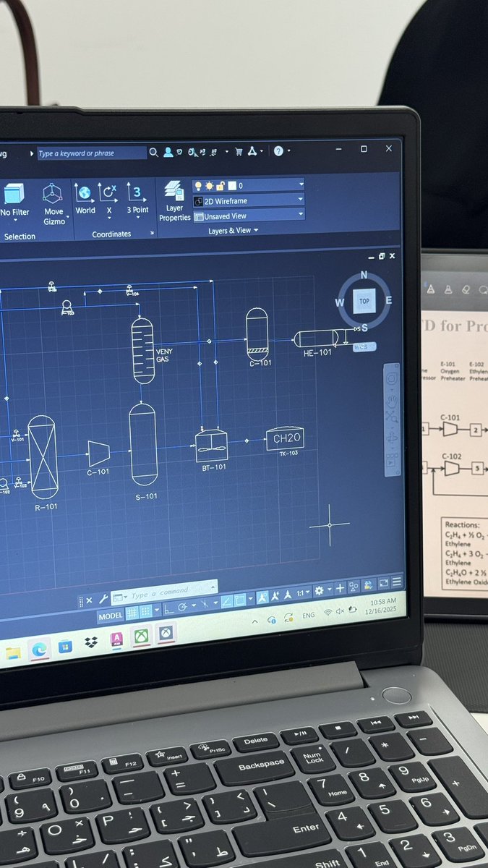Close the command line with X
488x868 pixels.
[x=88, y=600]
